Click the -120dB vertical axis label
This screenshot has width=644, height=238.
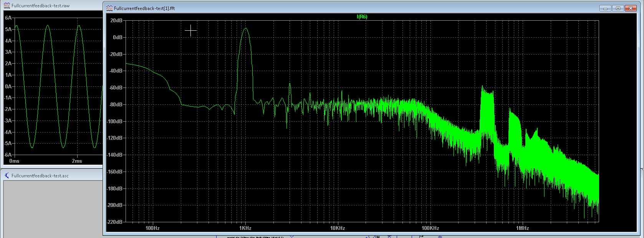click(115, 138)
